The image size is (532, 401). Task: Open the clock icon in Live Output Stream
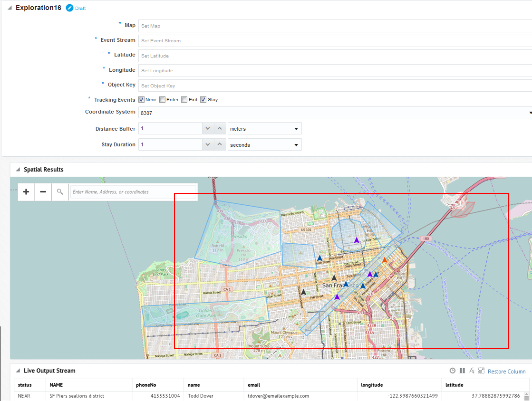452,371
